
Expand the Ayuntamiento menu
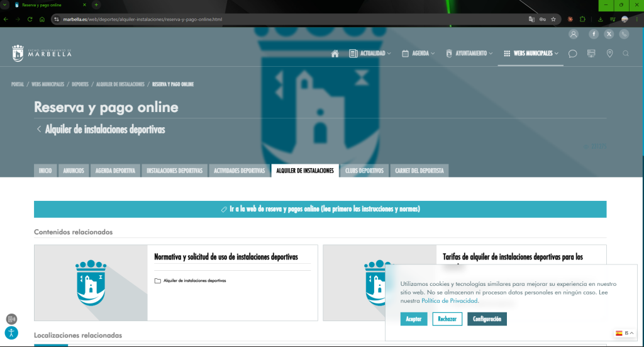pos(469,54)
